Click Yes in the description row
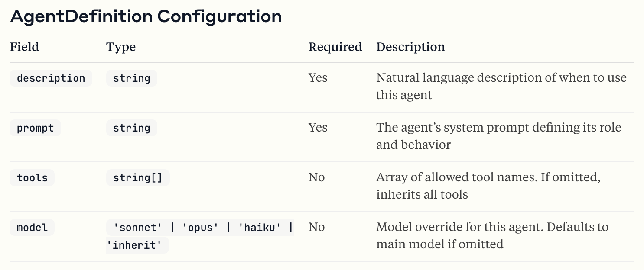644x270 pixels. [318, 78]
